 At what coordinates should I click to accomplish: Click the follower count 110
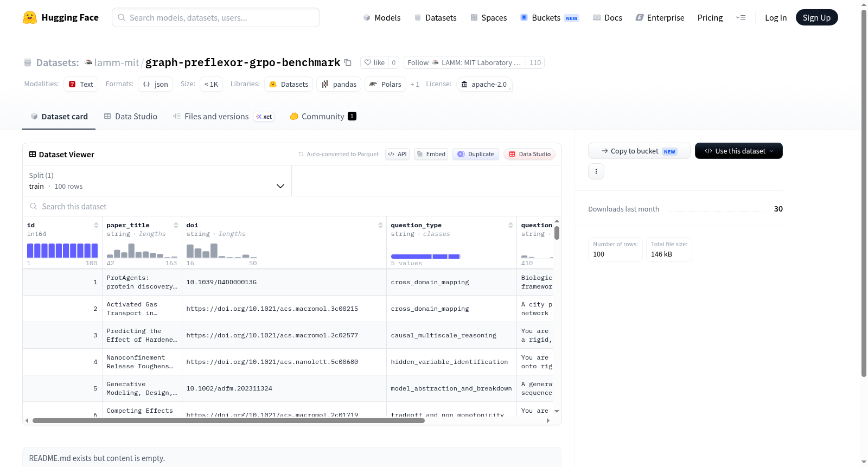[x=535, y=62]
